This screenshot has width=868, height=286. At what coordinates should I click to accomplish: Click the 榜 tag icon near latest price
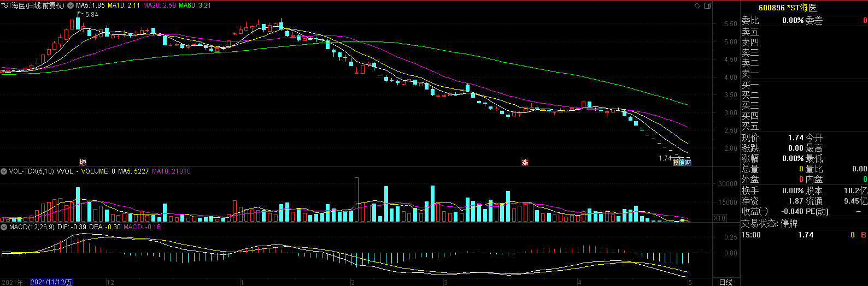point(676,162)
